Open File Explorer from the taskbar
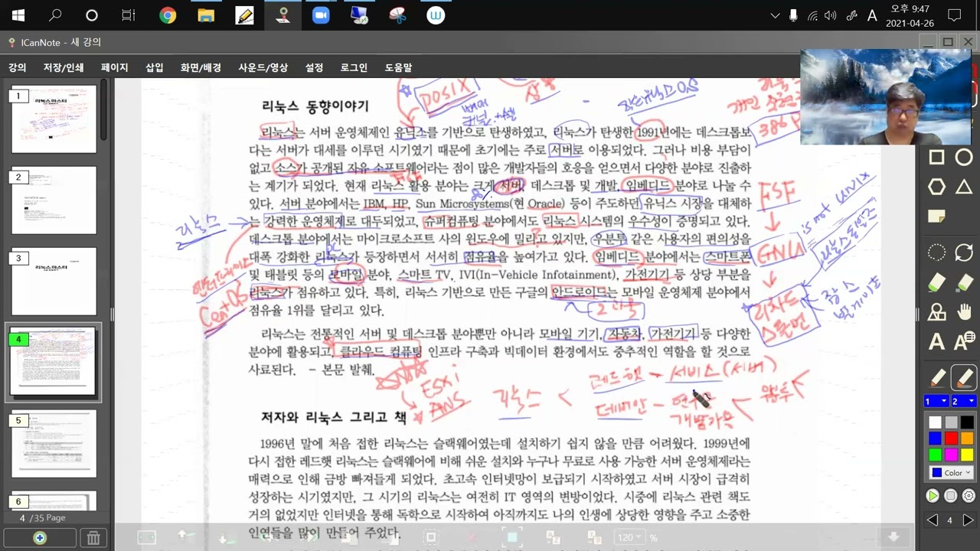Viewport: 980px width, 551px height. [x=206, y=15]
